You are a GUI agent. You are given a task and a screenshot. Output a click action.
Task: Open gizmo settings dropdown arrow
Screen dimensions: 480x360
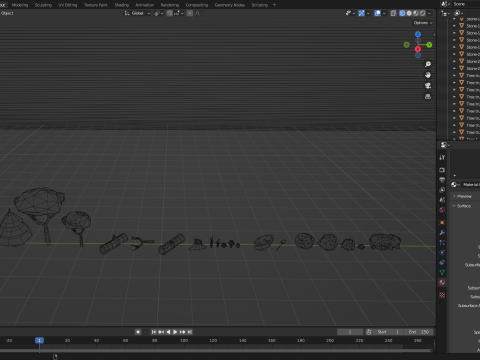coord(368,13)
